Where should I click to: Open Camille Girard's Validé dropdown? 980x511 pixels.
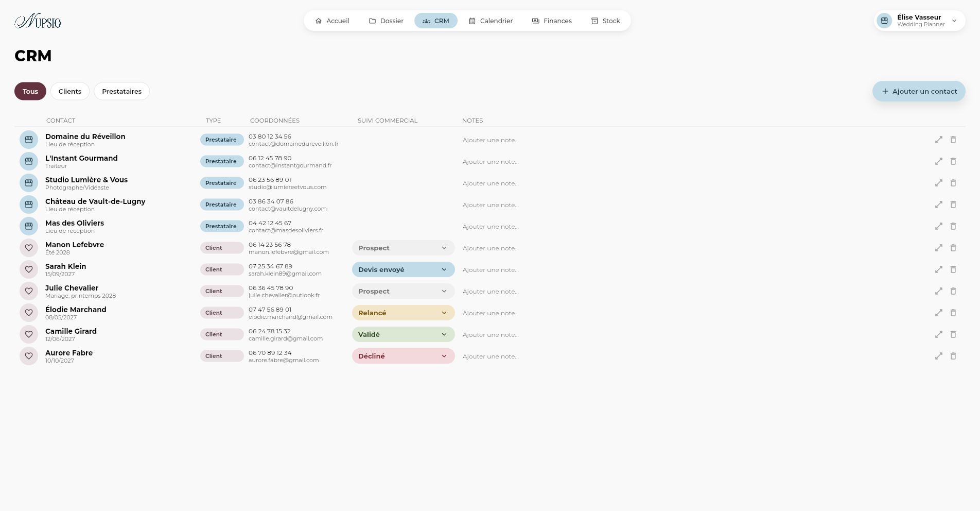tap(404, 334)
